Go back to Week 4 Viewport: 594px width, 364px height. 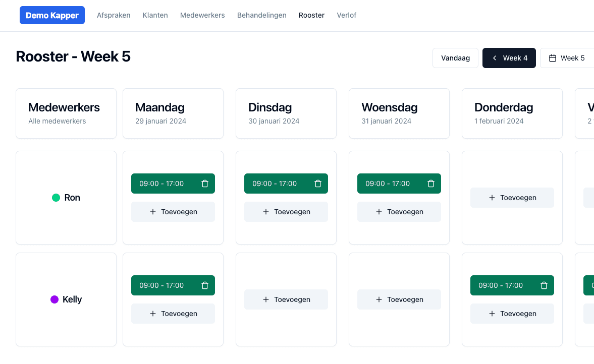509,58
